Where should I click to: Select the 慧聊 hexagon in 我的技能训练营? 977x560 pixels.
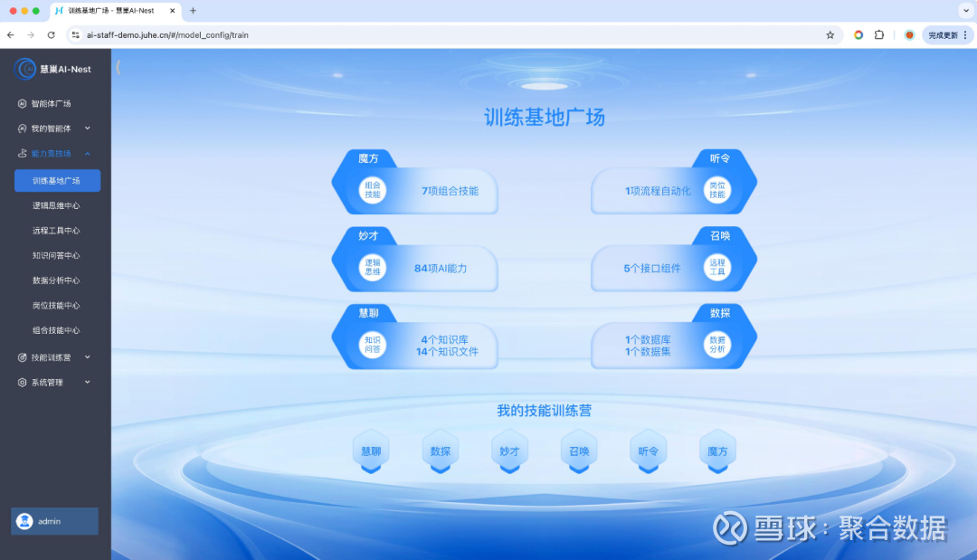(372, 451)
